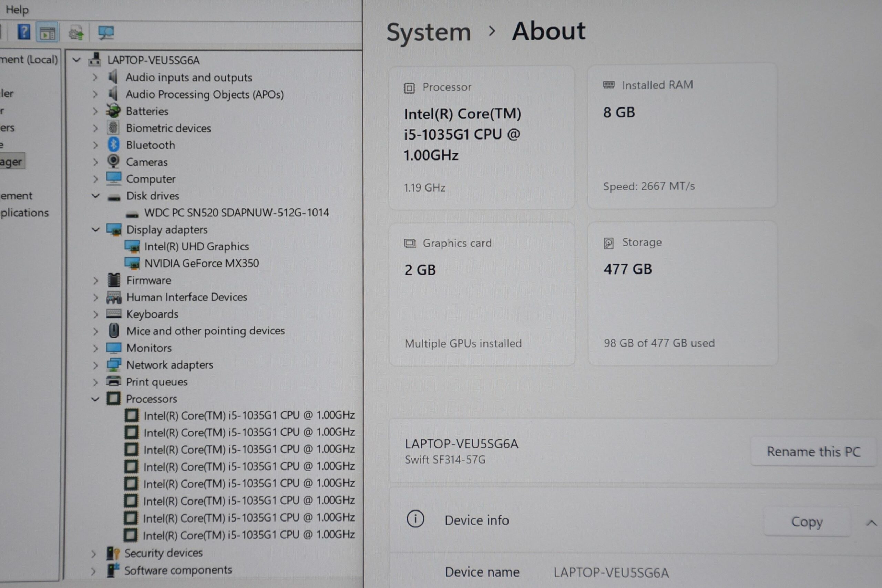Viewport: 882px width, 588px height.
Task: Collapse the Processors category
Action: point(95,399)
